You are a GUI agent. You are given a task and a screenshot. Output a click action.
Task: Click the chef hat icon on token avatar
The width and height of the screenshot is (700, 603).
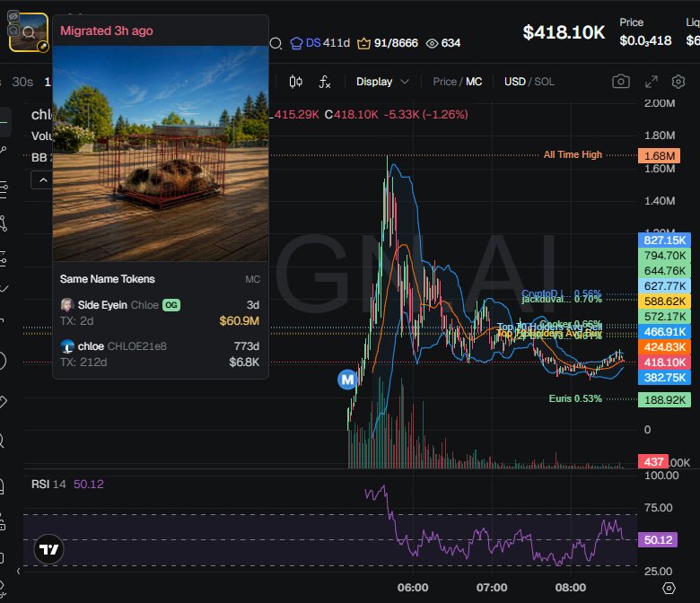(13, 31)
